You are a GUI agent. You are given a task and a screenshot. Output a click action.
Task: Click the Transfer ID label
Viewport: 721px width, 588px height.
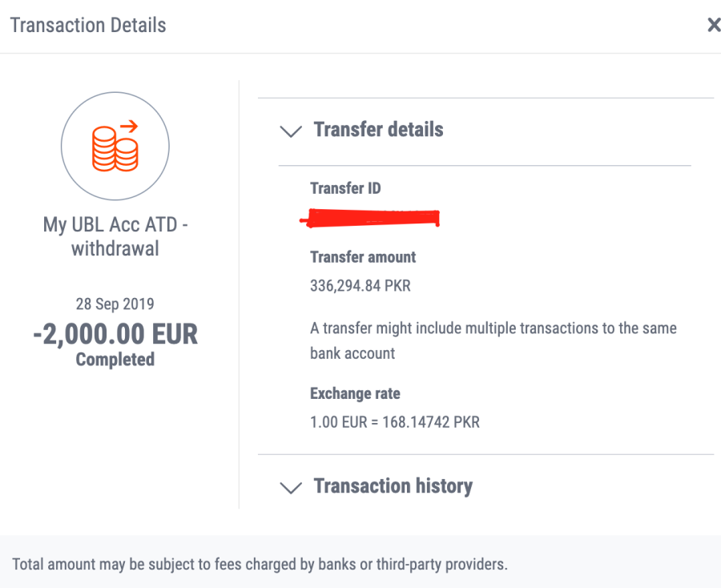coord(345,188)
